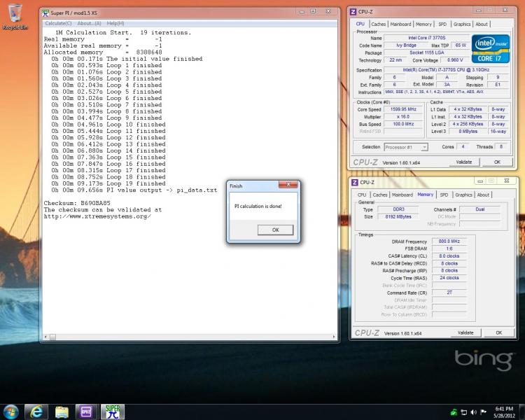Switch to CPU-Z taskbar button
Viewport: 525px width, 420px height.
(x=86, y=412)
